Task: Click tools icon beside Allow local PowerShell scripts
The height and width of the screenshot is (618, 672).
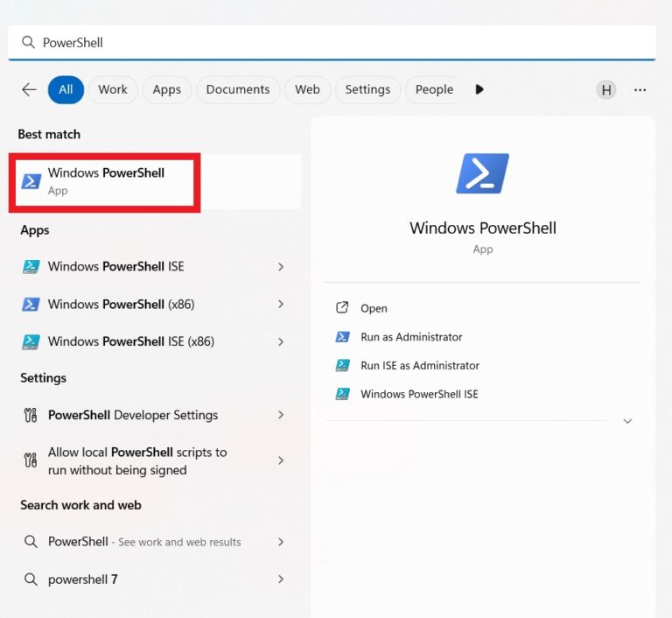Action: pyautogui.click(x=31, y=460)
